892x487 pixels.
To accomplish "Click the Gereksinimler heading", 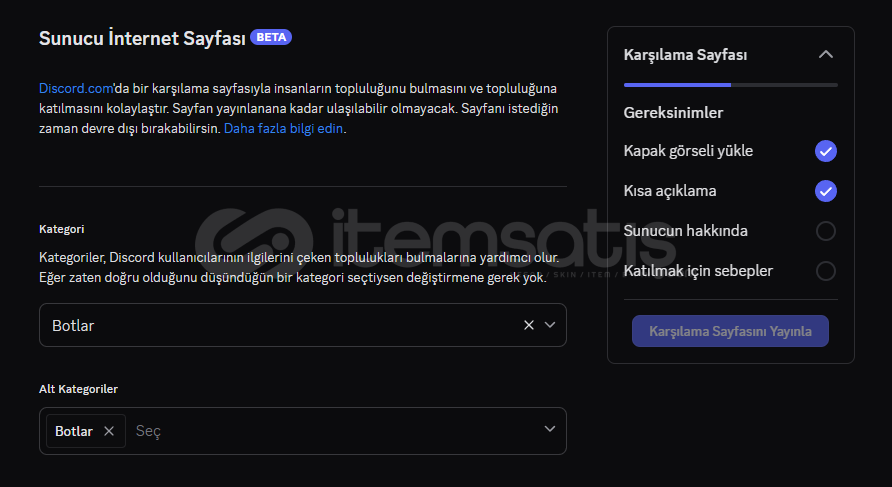I will pyautogui.click(x=673, y=113).
